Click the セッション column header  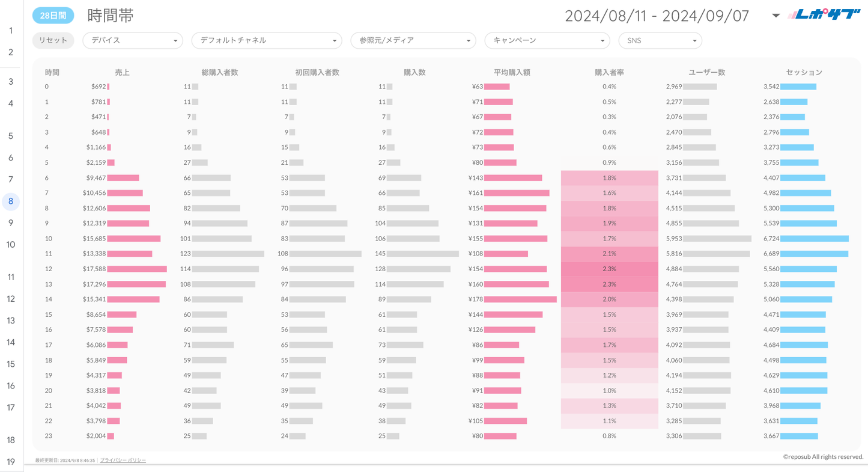pos(804,72)
